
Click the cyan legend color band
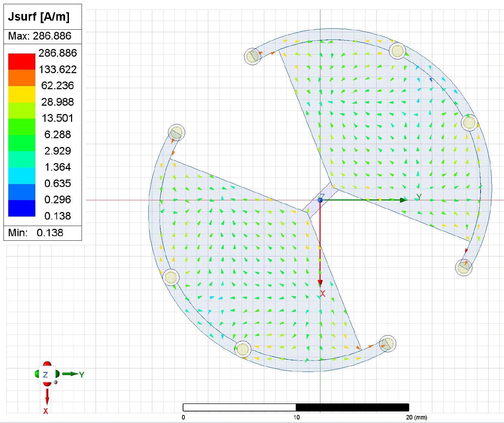[22, 176]
